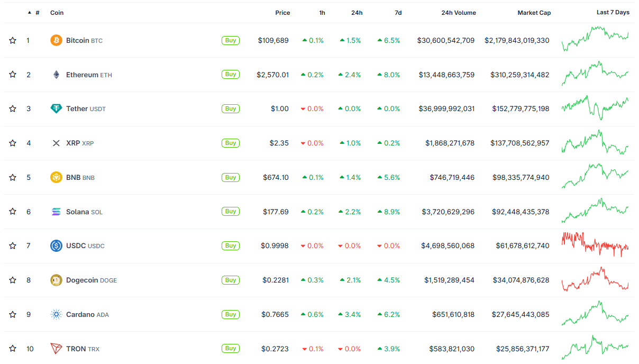Open USDC's red 7-day sparkline chart
This screenshot has height=364, width=639.
(595, 244)
